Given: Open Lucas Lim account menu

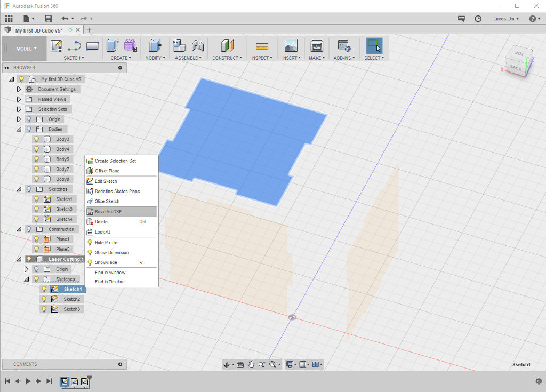Looking at the screenshot, I should pyautogui.click(x=505, y=19).
